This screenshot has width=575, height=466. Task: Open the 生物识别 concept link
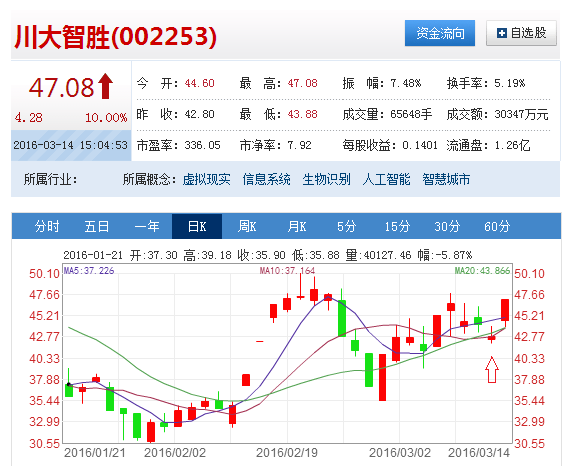(326, 180)
